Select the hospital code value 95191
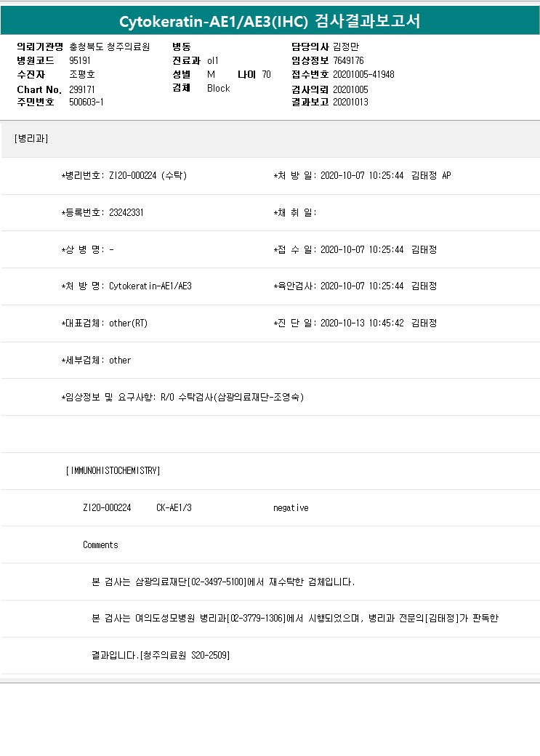 80,60
